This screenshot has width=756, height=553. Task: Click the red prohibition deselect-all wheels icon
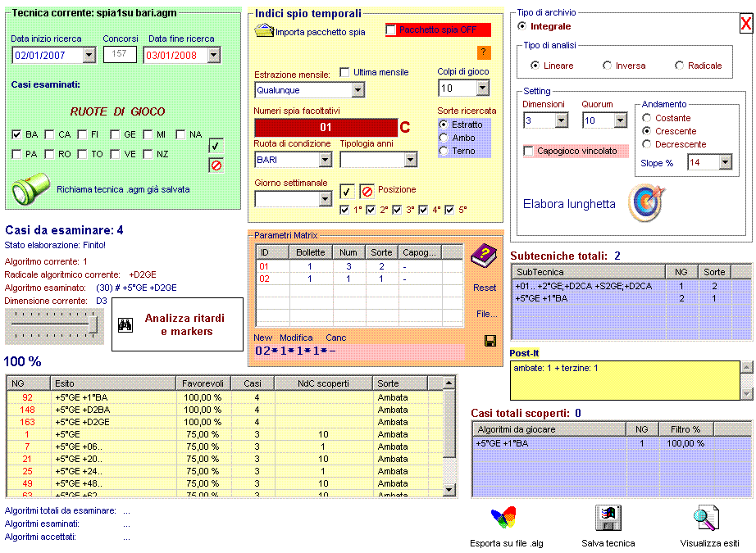click(216, 165)
